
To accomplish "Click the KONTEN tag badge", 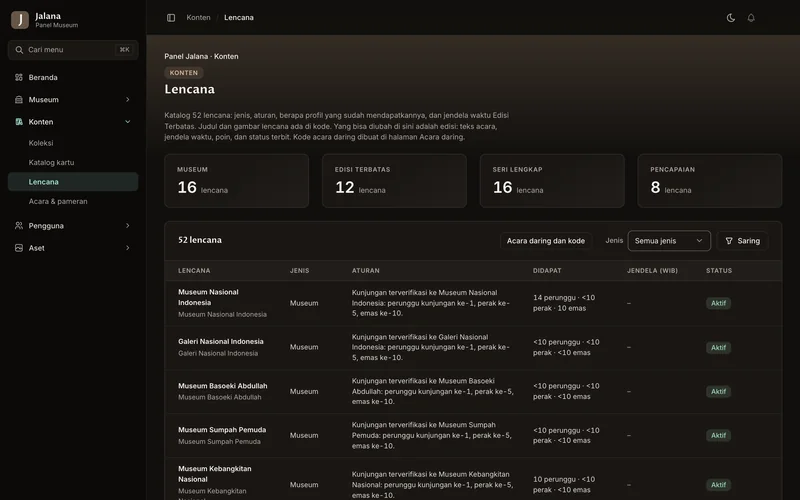I will point(184,72).
